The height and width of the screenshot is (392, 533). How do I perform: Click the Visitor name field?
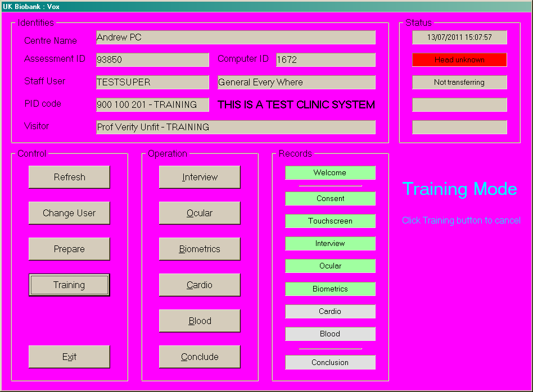[236, 127]
